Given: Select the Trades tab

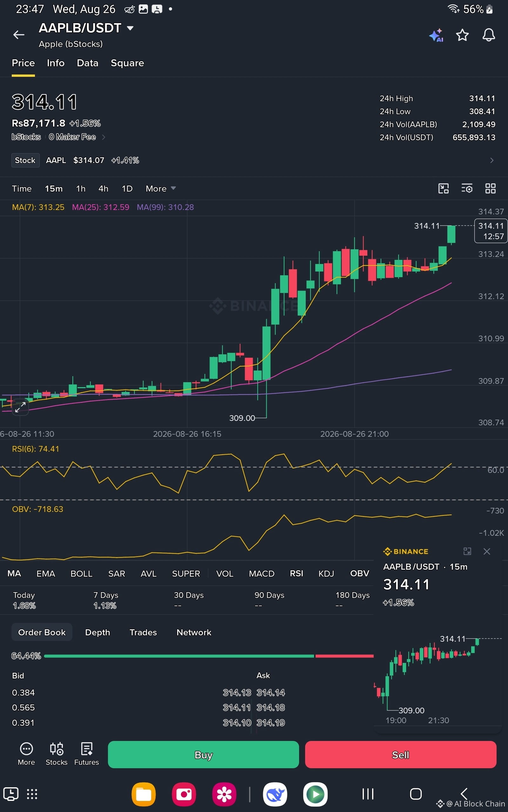Looking at the screenshot, I should coord(143,632).
